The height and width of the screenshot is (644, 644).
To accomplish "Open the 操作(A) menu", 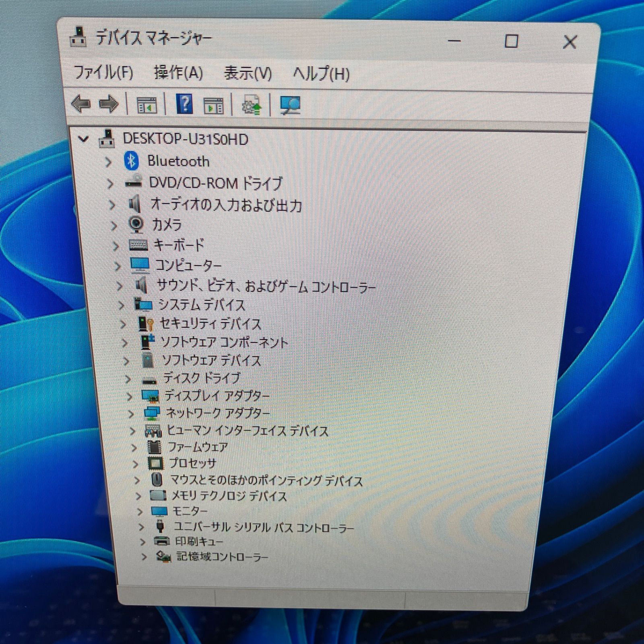I will [x=178, y=73].
